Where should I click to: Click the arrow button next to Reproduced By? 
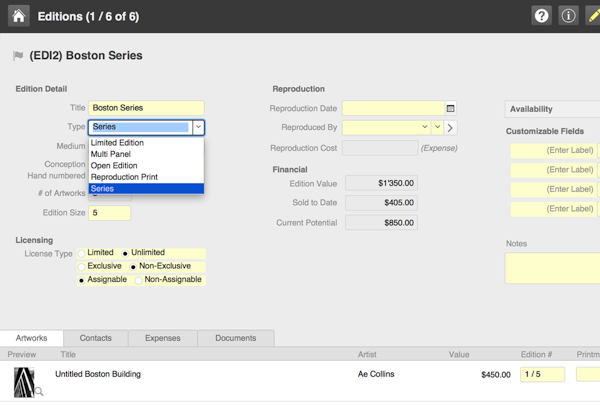tap(451, 128)
